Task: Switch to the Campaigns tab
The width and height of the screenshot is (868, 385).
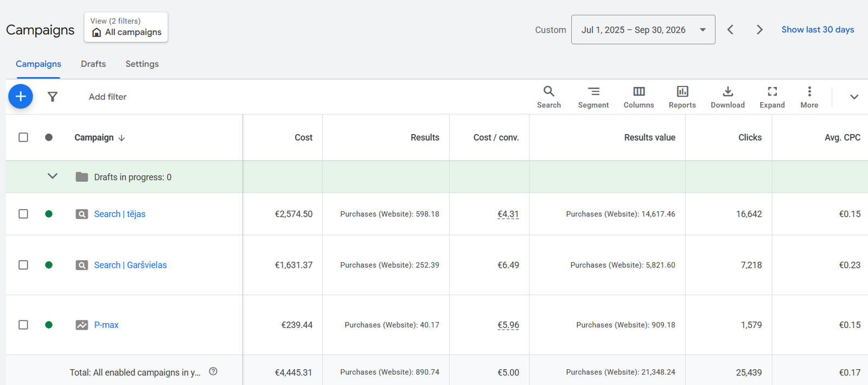Action: pyautogui.click(x=39, y=64)
